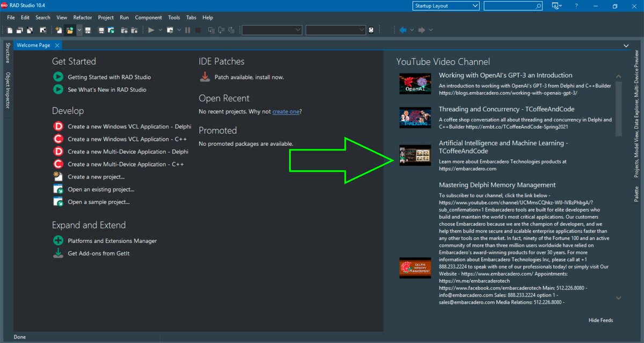Open See What's New in RAD Studio link
The width and height of the screenshot is (644, 343).
(107, 90)
